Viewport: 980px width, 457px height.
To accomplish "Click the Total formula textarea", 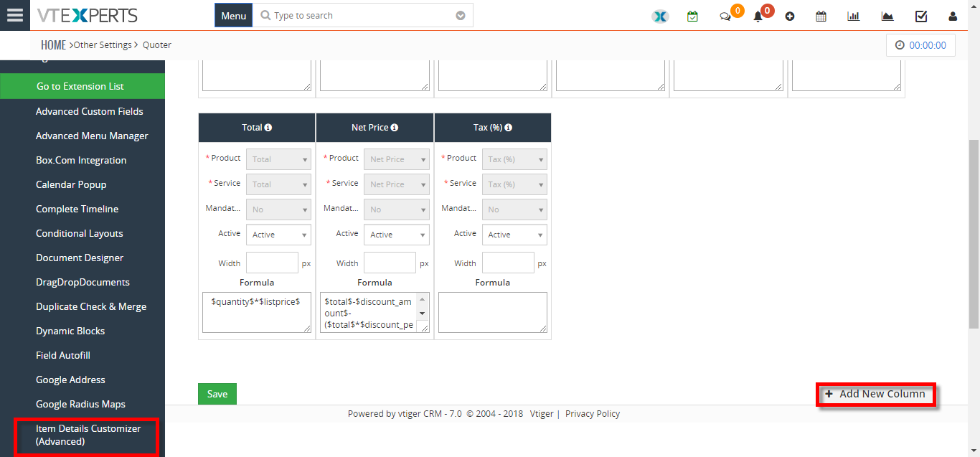I will click(x=257, y=312).
